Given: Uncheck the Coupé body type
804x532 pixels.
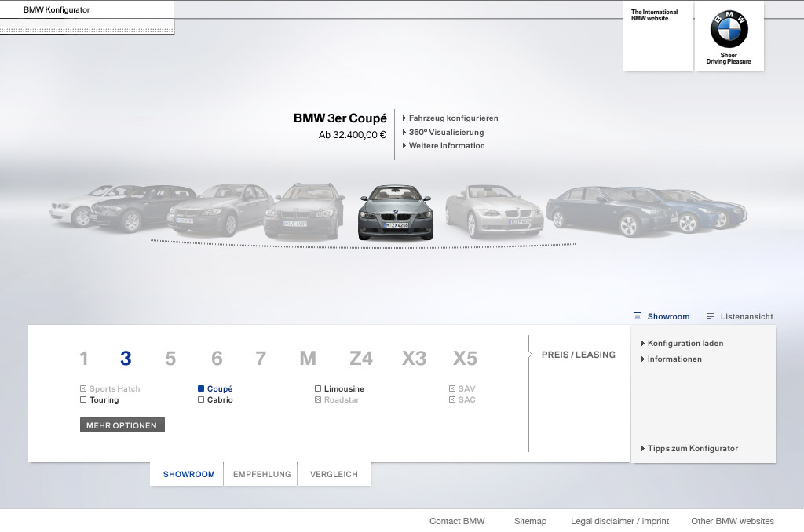Looking at the screenshot, I should (x=201, y=388).
